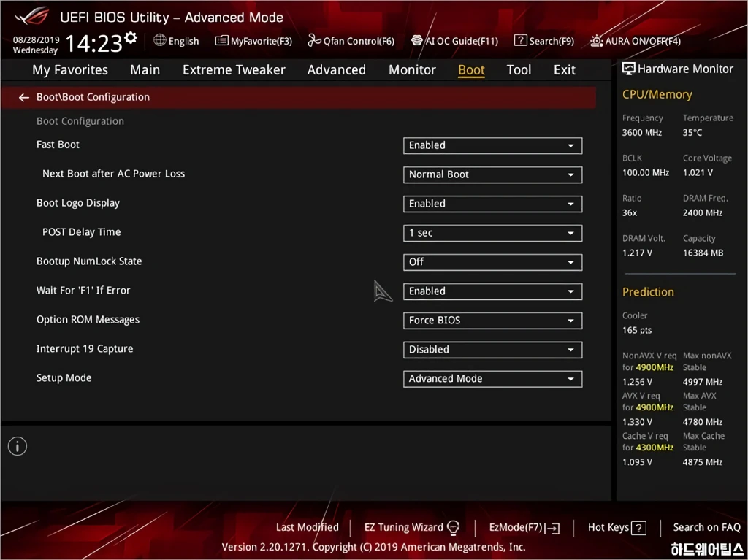
Task: Click the 08/28/2019 date text
Action: (36, 39)
